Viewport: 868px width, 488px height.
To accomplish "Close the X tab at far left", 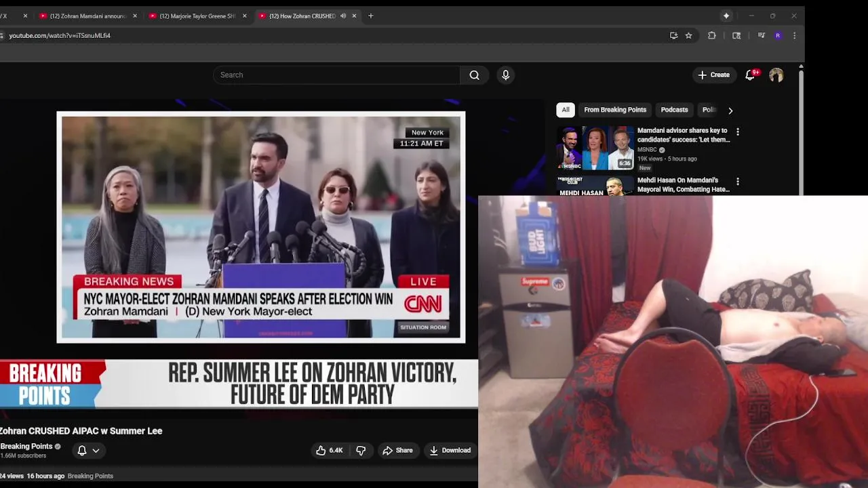I will pyautogui.click(x=25, y=16).
